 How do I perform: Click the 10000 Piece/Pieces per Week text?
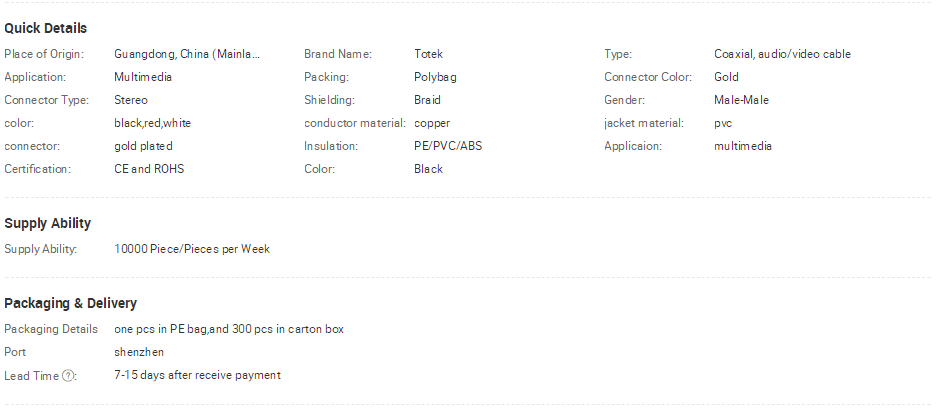192,249
